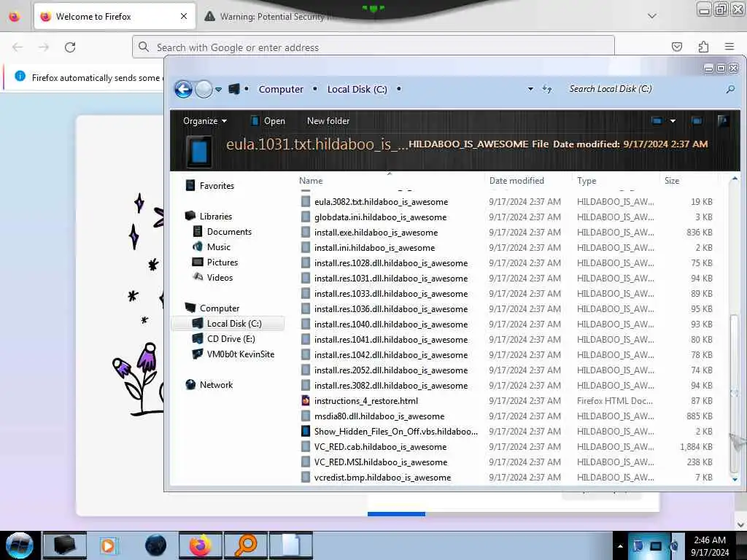This screenshot has height=560, width=747.
Task: Click the media player taskbar icon
Action: pyautogui.click(x=109, y=545)
